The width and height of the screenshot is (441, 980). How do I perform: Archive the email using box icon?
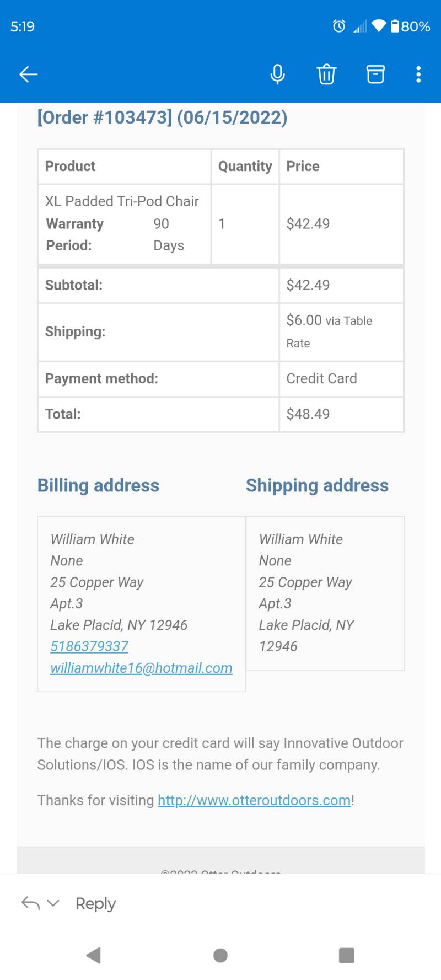(375, 74)
